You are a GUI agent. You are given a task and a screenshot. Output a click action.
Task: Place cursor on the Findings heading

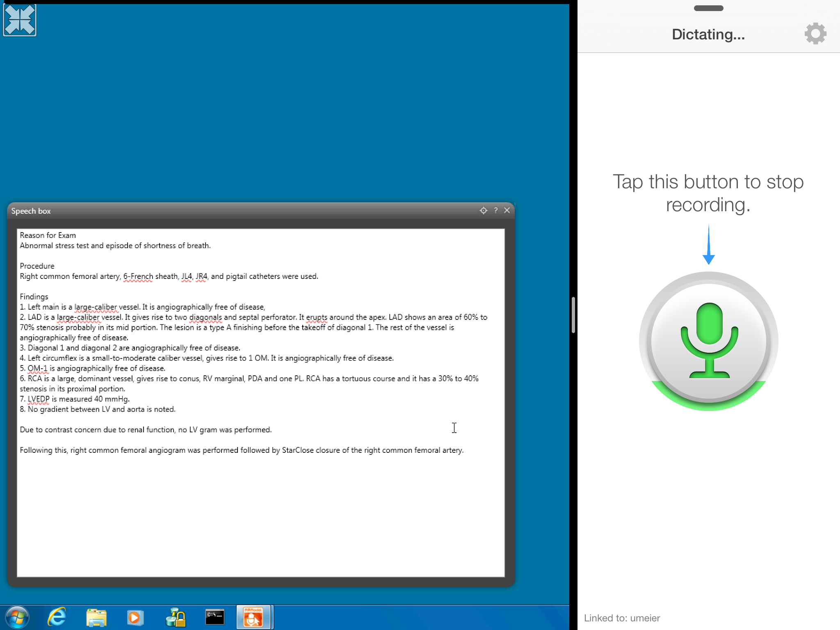[34, 297]
